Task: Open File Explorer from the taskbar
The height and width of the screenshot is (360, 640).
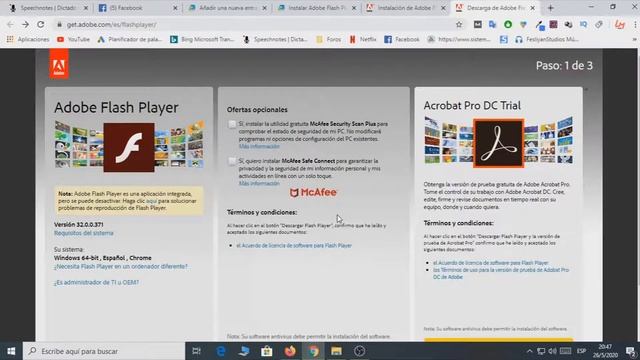Action: [x=336, y=351]
